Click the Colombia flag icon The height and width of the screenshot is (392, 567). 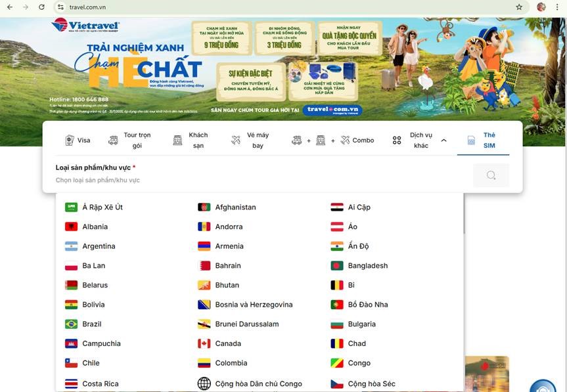click(204, 363)
